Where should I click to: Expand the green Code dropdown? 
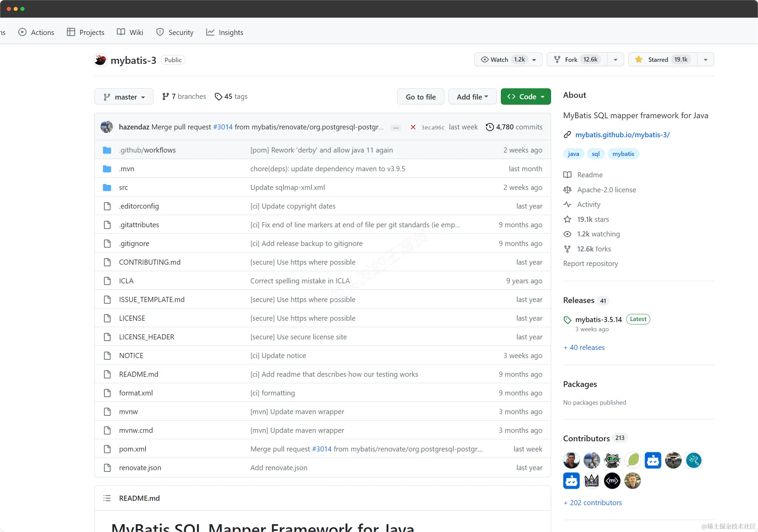526,97
